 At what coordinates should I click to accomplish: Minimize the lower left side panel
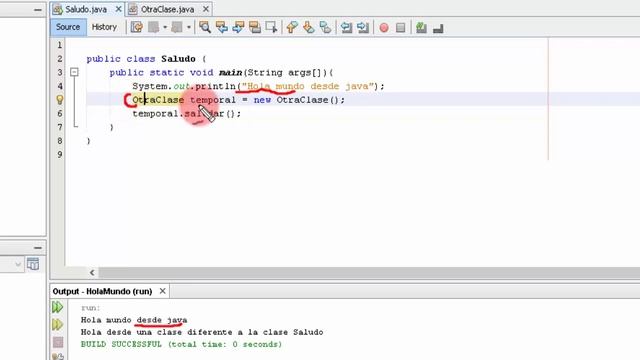pyautogui.click(x=38, y=248)
